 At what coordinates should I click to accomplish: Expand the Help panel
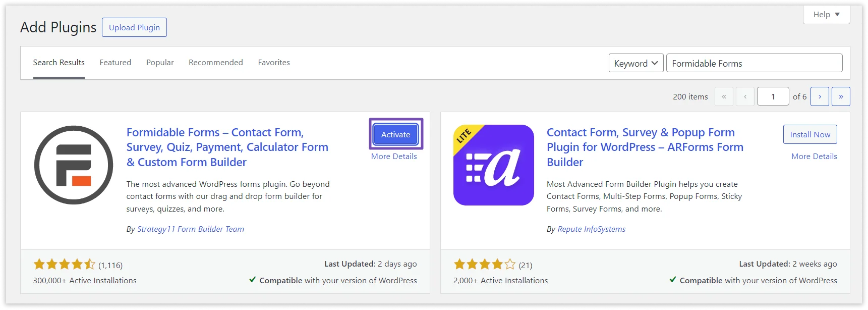(826, 15)
